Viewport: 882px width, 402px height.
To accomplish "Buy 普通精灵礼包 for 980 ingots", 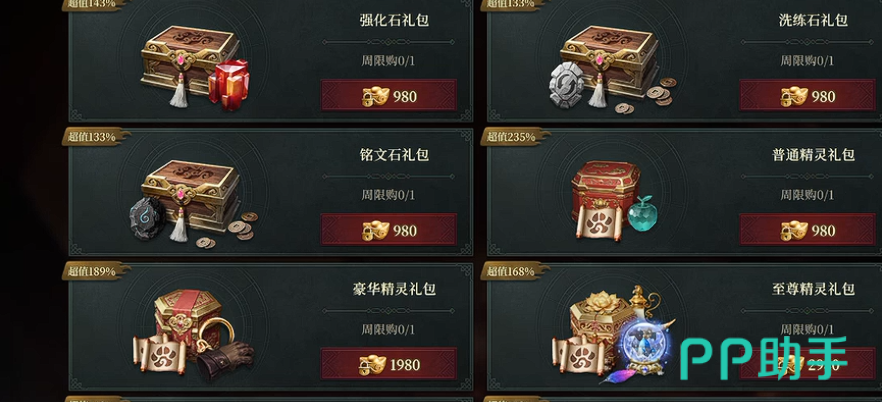I will (807, 231).
